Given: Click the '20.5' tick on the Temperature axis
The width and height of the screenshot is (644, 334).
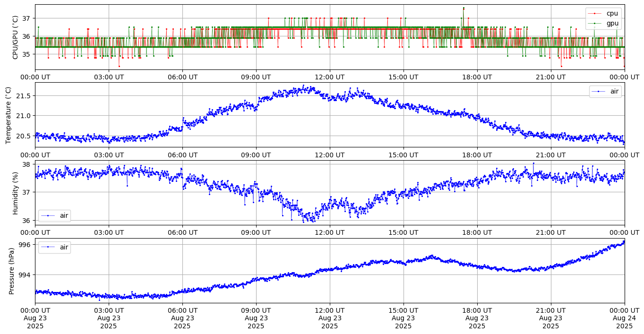Looking at the screenshot, I should point(24,136).
